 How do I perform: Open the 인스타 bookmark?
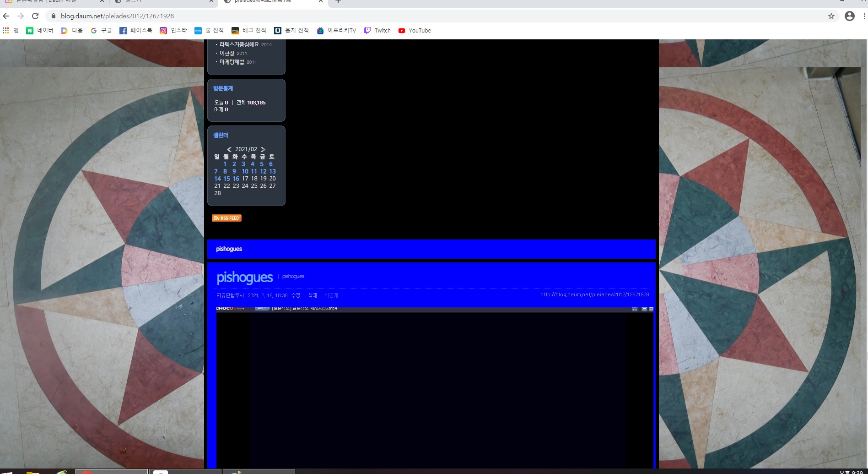point(173,31)
